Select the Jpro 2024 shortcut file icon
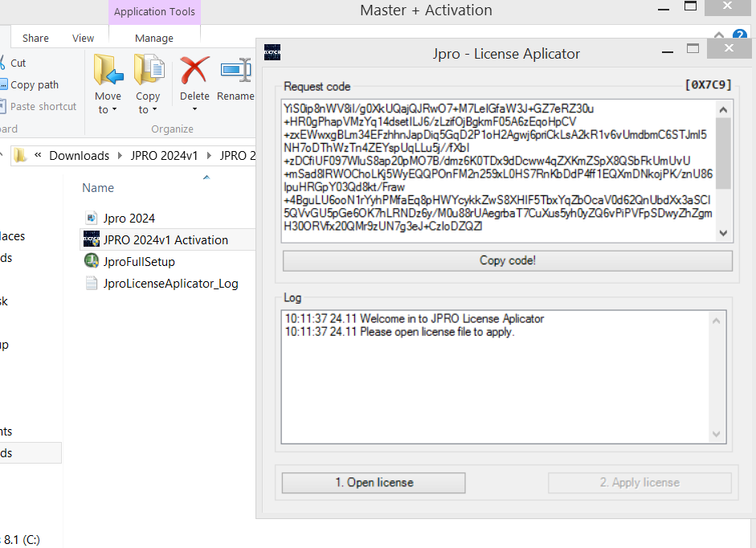Screen dimensions: 756x548 click(91, 218)
